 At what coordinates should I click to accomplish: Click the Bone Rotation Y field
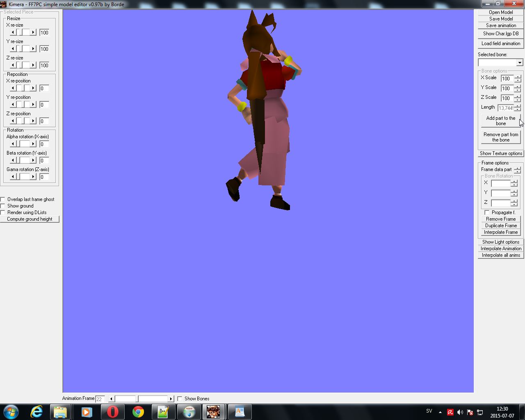coord(501,193)
